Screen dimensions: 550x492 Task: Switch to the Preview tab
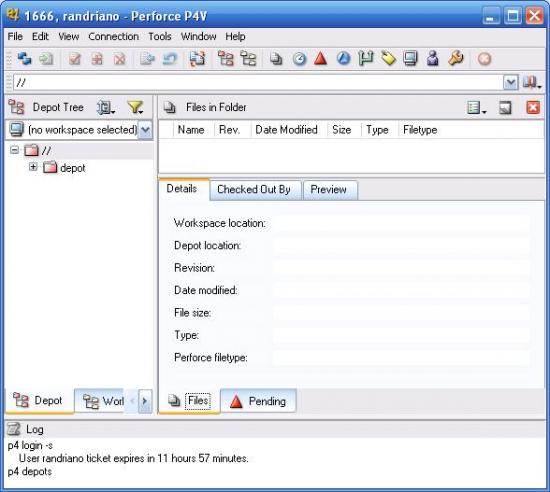(x=329, y=190)
